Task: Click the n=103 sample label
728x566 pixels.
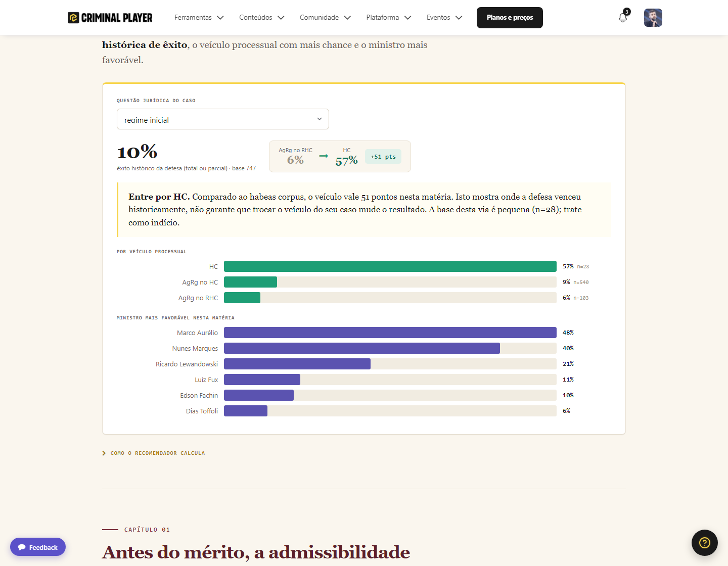Action: pyautogui.click(x=581, y=298)
